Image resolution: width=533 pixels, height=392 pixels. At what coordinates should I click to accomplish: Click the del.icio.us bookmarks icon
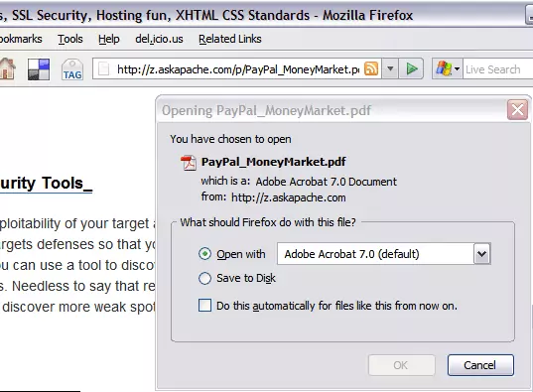pyautogui.click(x=39, y=69)
